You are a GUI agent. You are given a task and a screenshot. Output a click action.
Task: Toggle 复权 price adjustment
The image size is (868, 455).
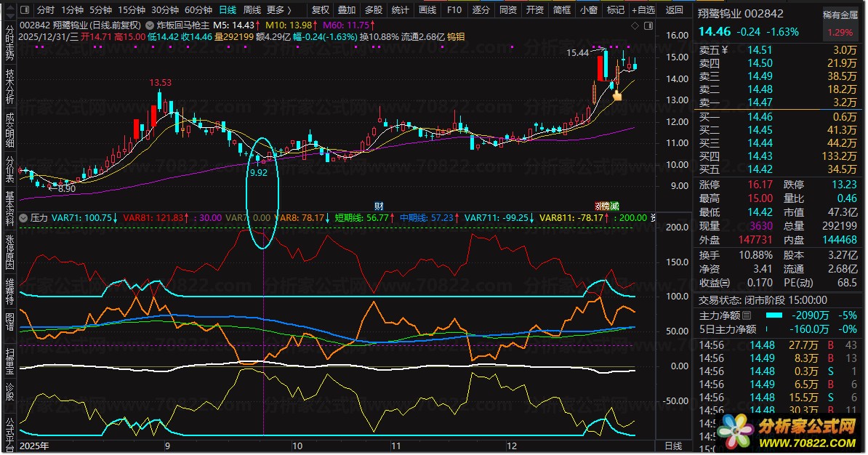pyautogui.click(x=320, y=10)
